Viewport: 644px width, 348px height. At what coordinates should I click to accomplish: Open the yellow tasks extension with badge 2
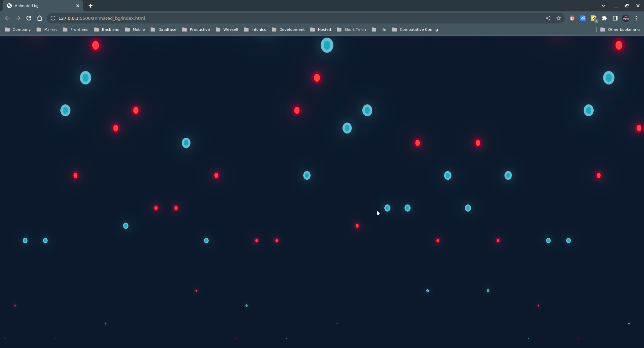pos(594,18)
